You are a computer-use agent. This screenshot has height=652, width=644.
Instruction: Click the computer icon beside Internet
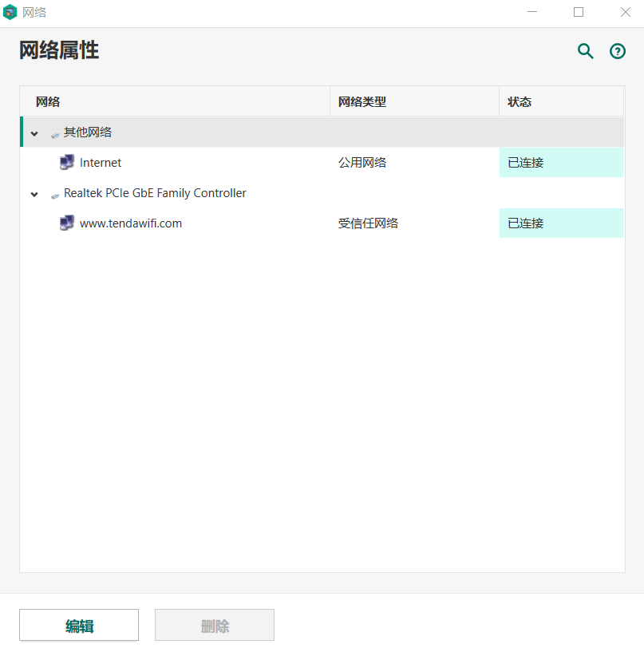(x=66, y=162)
